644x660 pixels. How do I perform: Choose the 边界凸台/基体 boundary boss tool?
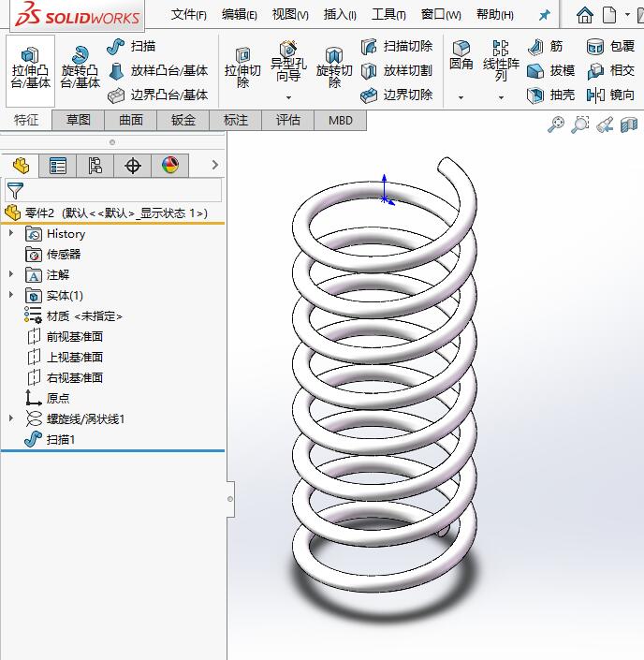click(x=158, y=95)
